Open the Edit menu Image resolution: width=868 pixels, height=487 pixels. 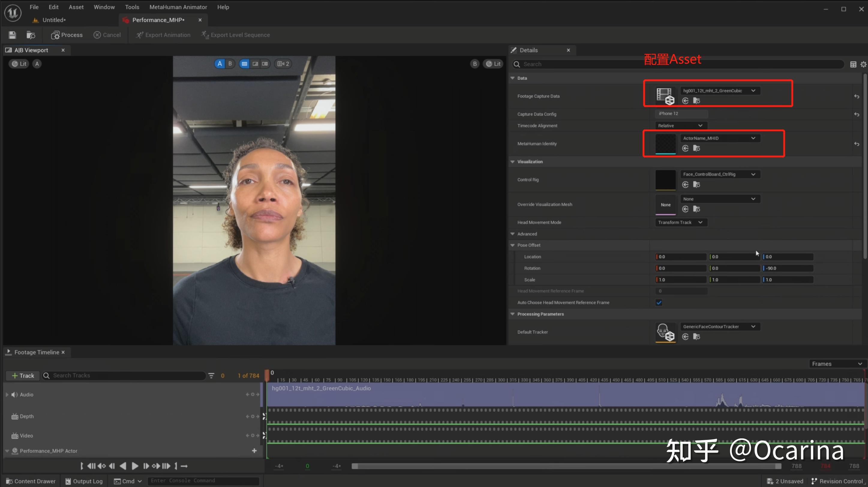(54, 7)
